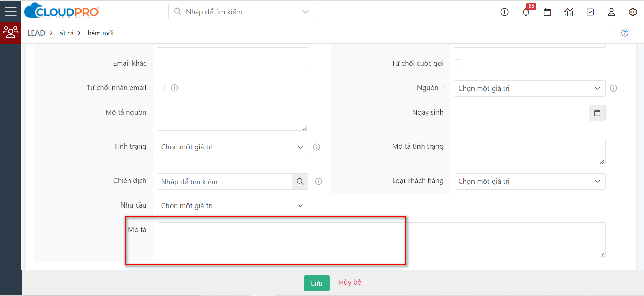644x296 pixels.
Task: Click the Mô tả textarea resize handle
Action: coord(602,255)
